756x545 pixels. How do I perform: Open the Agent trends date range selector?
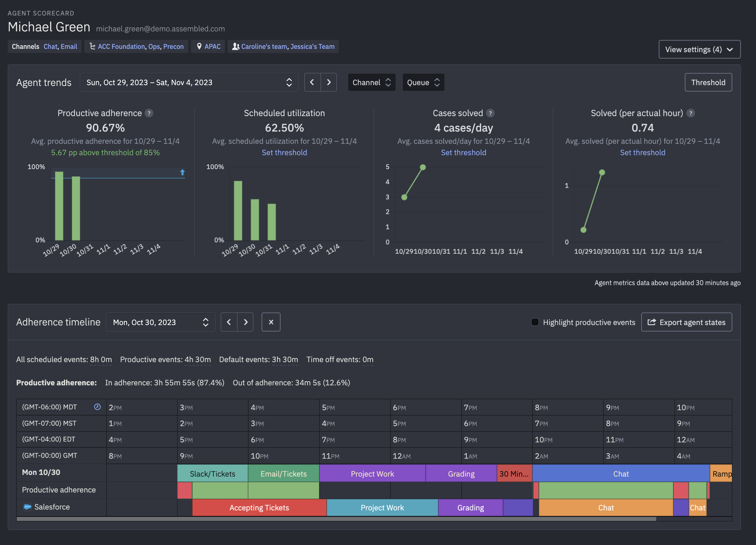point(189,82)
